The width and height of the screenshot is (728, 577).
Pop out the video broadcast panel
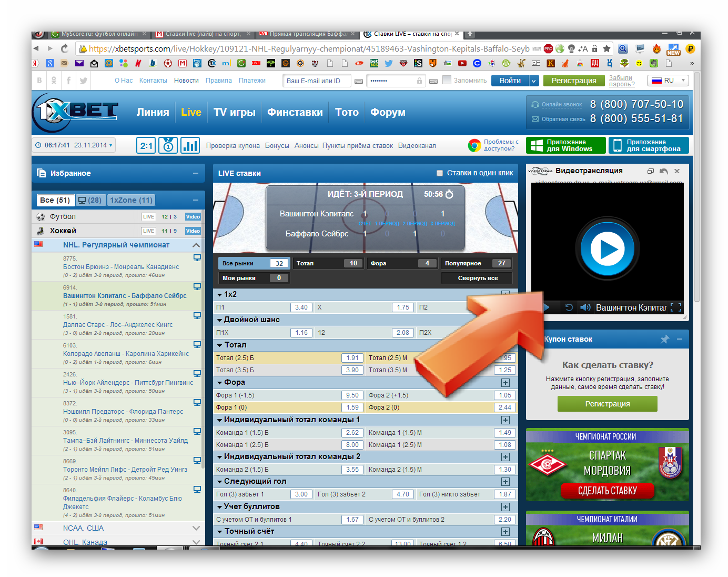coord(650,171)
